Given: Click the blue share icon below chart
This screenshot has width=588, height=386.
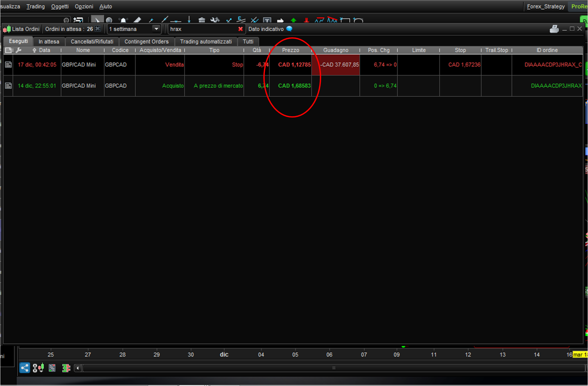Looking at the screenshot, I should point(25,367).
